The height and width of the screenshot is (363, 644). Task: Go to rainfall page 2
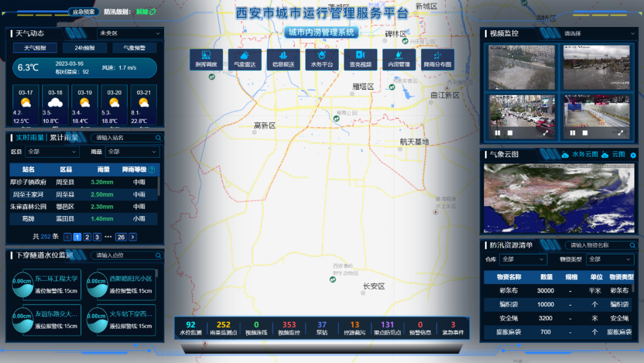[x=87, y=237]
